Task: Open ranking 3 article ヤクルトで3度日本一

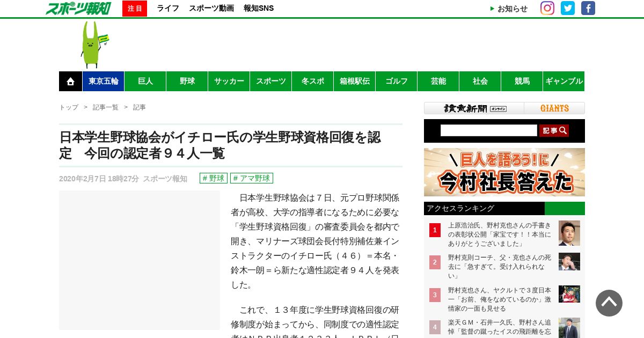Action: click(x=500, y=299)
